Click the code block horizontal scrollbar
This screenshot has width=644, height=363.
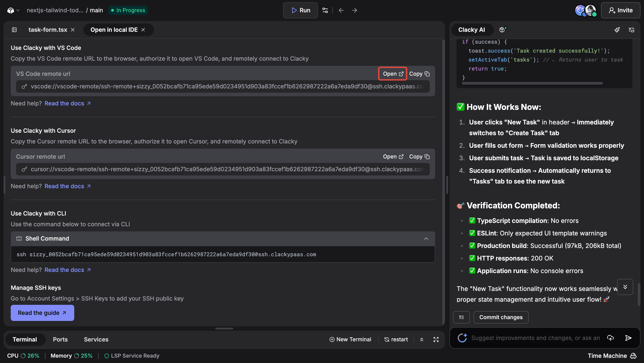point(532,83)
